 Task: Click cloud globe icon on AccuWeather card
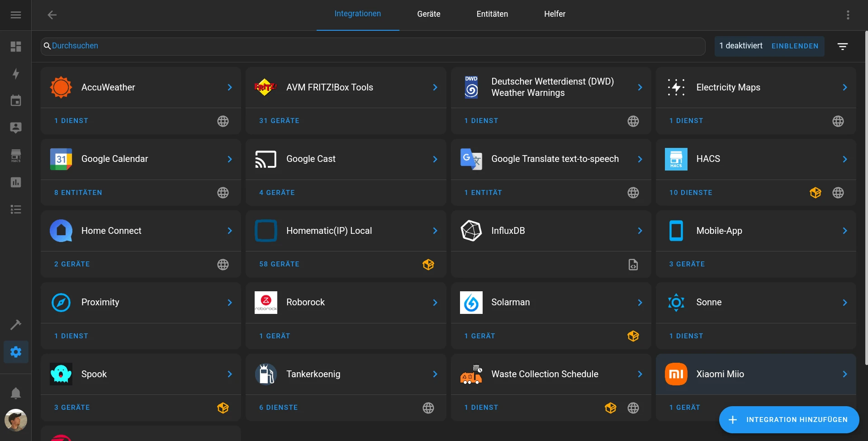(x=223, y=121)
